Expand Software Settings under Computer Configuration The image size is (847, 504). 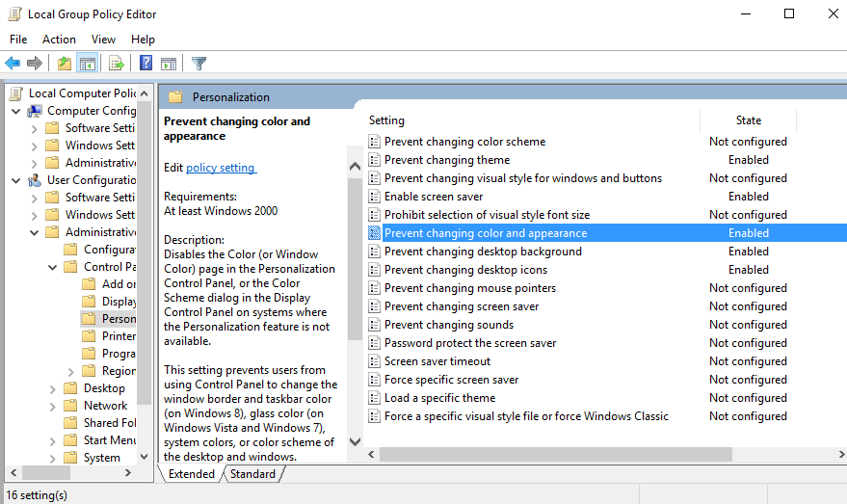coord(35,129)
